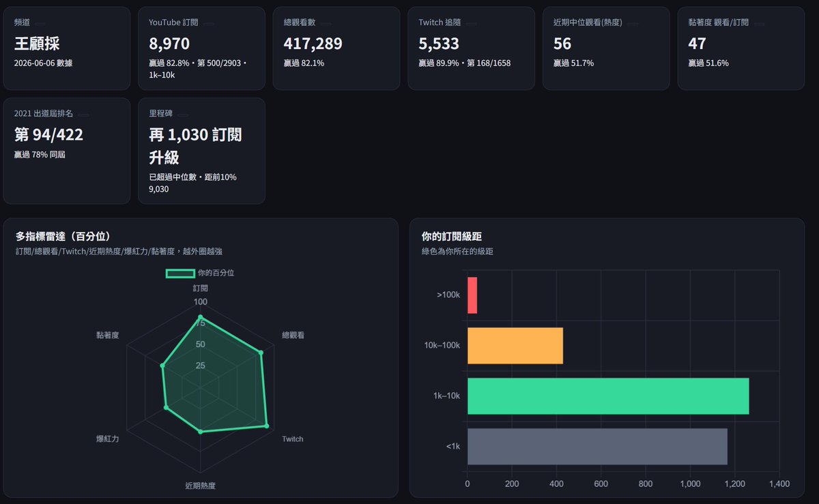819x504 pixels.
Task: Click the date text 2026-06-06 數據
Action: pyautogui.click(x=44, y=63)
